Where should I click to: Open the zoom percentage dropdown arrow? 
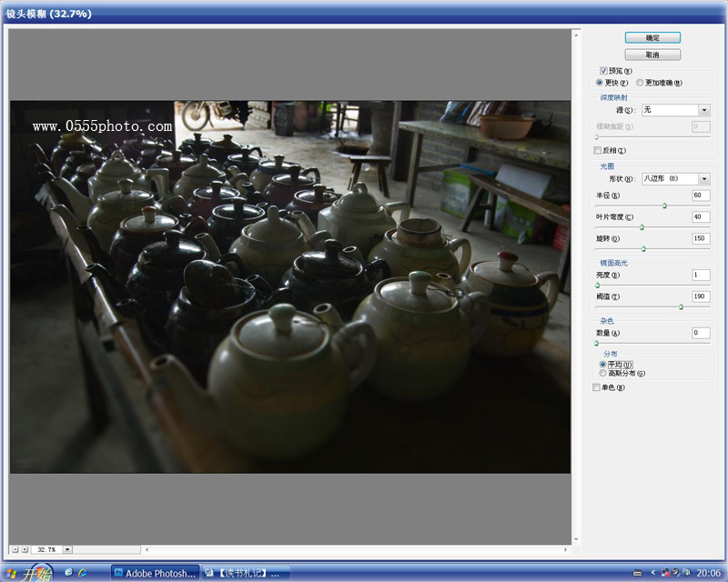pos(67,549)
